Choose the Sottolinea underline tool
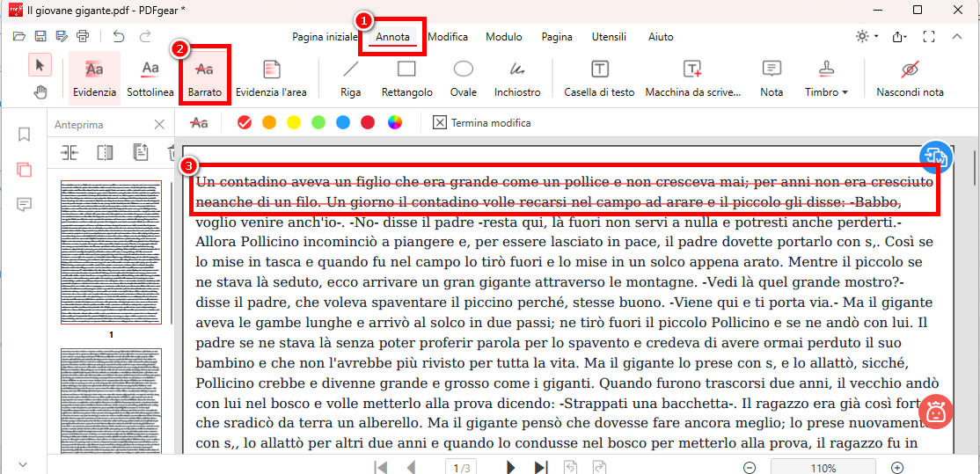This screenshot has width=980, height=474. click(150, 77)
